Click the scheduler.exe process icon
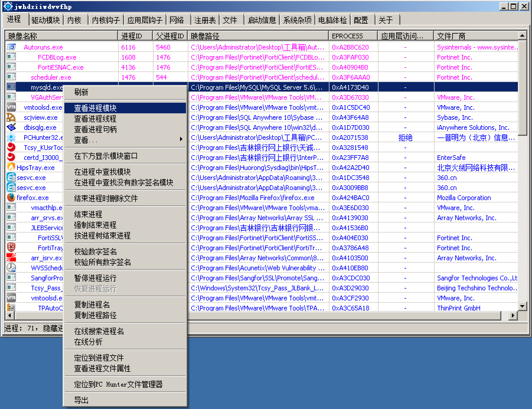Image resolution: width=532 pixels, height=409 pixels. tap(11, 77)
